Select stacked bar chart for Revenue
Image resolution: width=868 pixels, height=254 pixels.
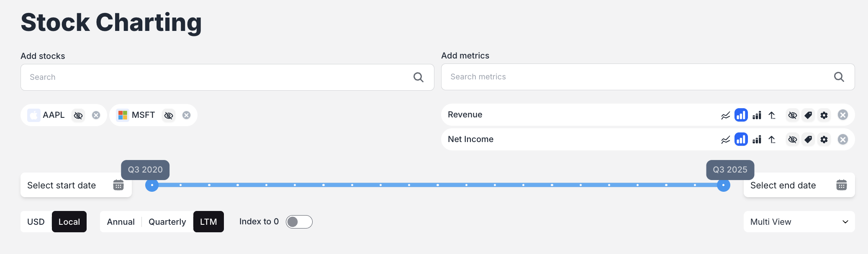pos(757,115)
